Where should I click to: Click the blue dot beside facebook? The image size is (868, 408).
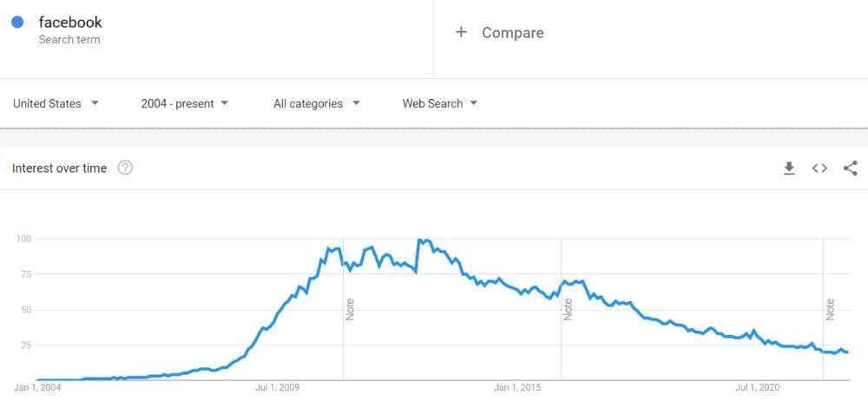(17, 23)
